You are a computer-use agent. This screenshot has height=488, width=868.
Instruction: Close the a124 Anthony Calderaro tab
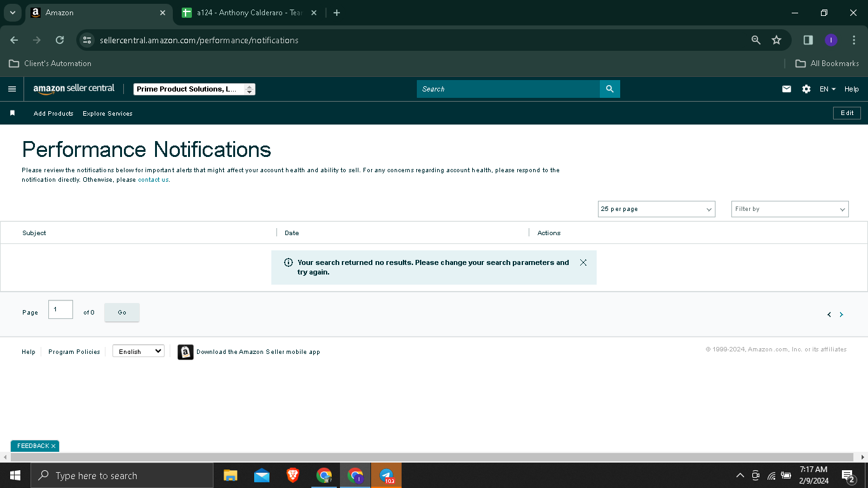click(314, 13)
